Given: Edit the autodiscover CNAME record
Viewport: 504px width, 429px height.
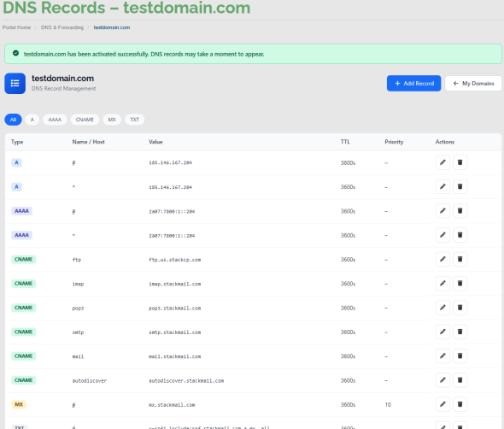Looking at the screenshot, I should 442,380.
